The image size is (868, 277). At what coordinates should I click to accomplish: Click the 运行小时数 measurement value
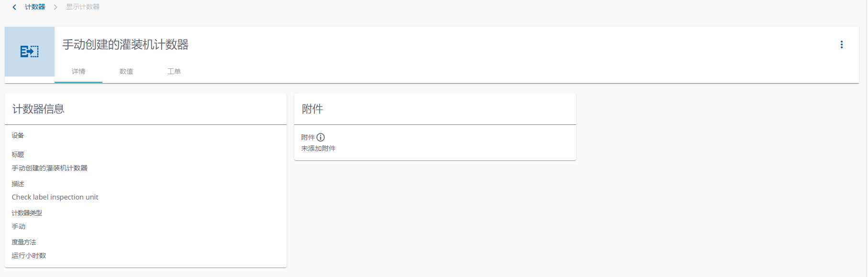click(x=28, y=255)
